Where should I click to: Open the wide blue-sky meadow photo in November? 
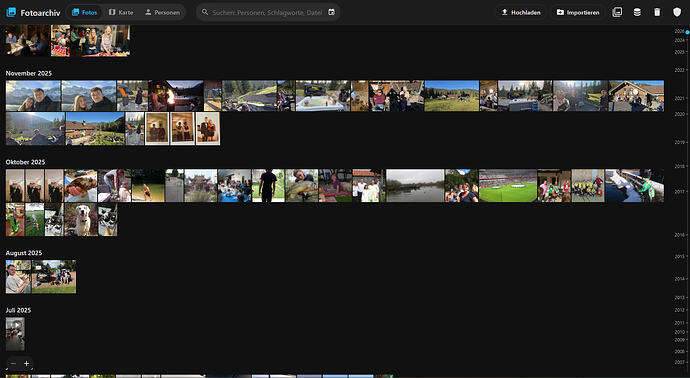(x=452, y=95)
